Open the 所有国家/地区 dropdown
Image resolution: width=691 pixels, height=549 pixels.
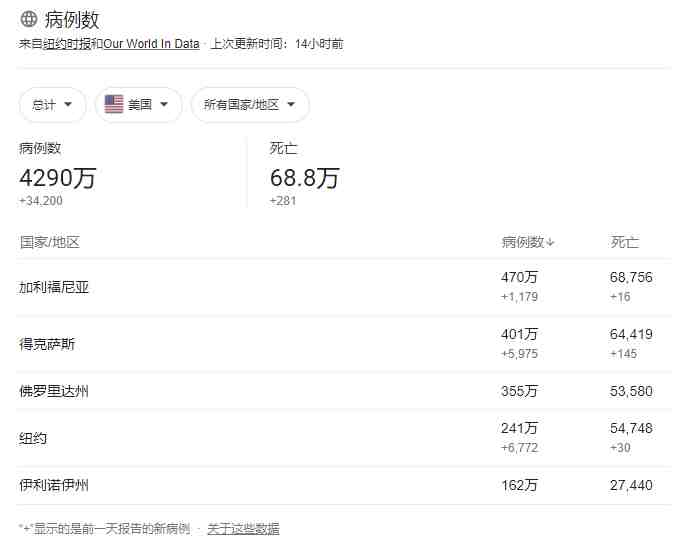point(250,105)
